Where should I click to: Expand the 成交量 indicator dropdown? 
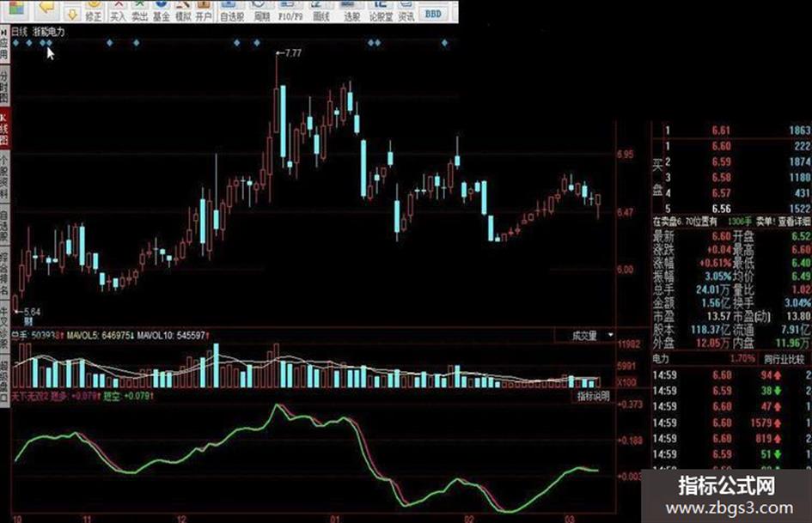[611, 336]
